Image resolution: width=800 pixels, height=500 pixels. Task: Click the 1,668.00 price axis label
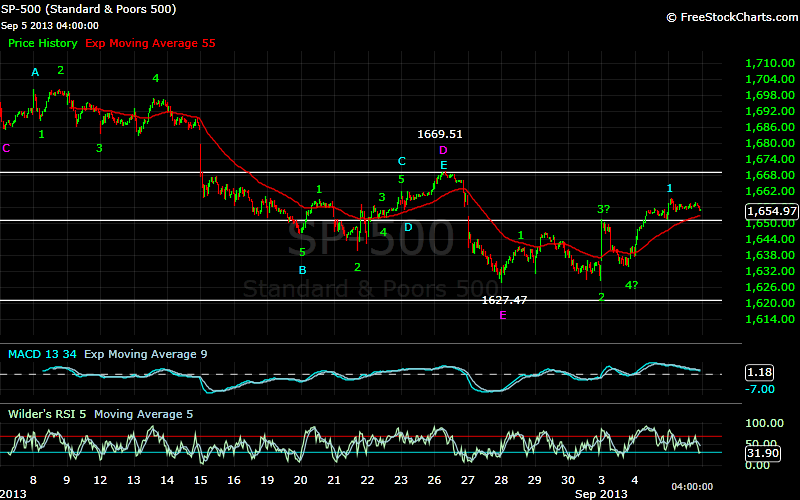click(x=770, y=175)
